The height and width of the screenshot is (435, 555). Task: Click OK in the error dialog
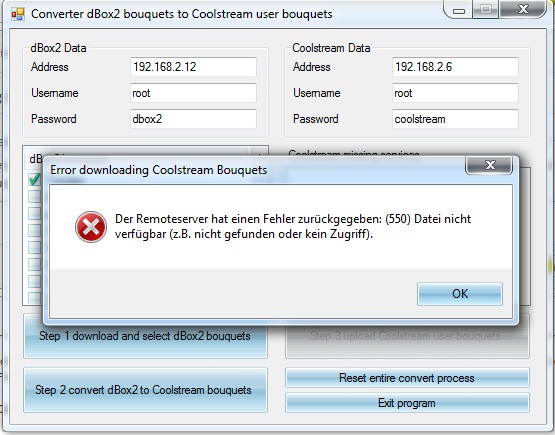[459, 294]
